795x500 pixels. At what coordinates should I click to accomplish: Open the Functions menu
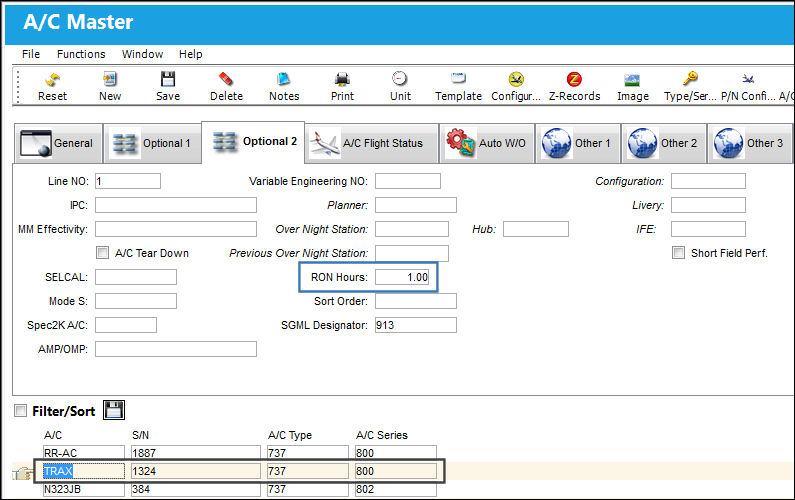(81, 54)
